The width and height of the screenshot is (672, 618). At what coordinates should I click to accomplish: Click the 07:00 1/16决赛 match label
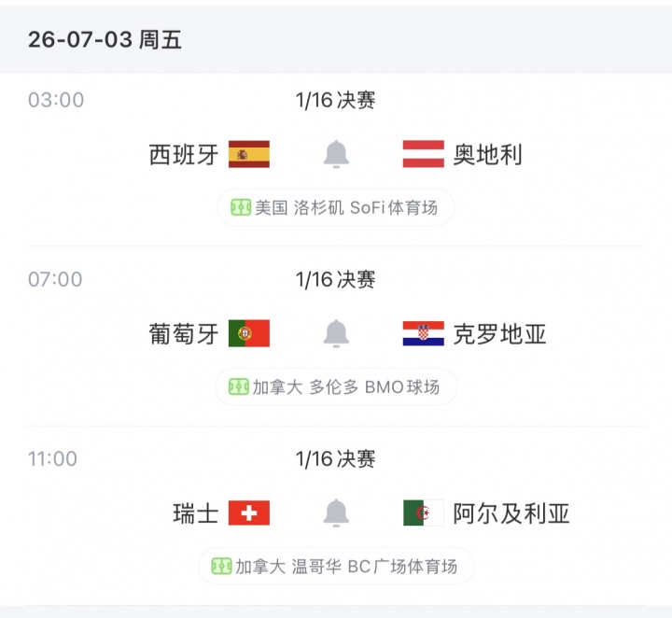[336, 279]
